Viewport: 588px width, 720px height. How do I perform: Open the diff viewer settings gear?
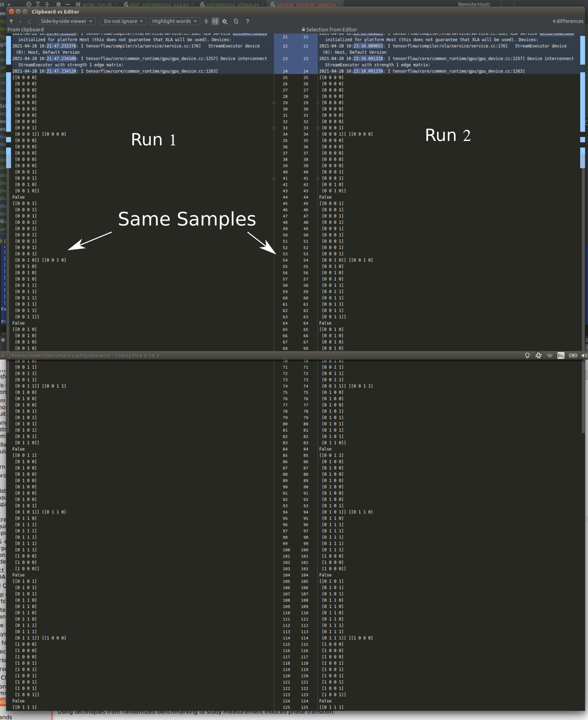224,21
